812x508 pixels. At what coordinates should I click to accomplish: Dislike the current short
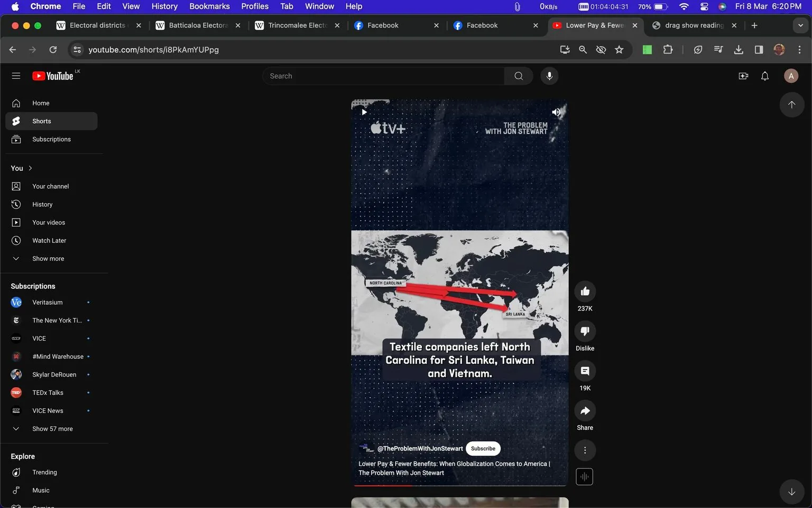point(585,331)
